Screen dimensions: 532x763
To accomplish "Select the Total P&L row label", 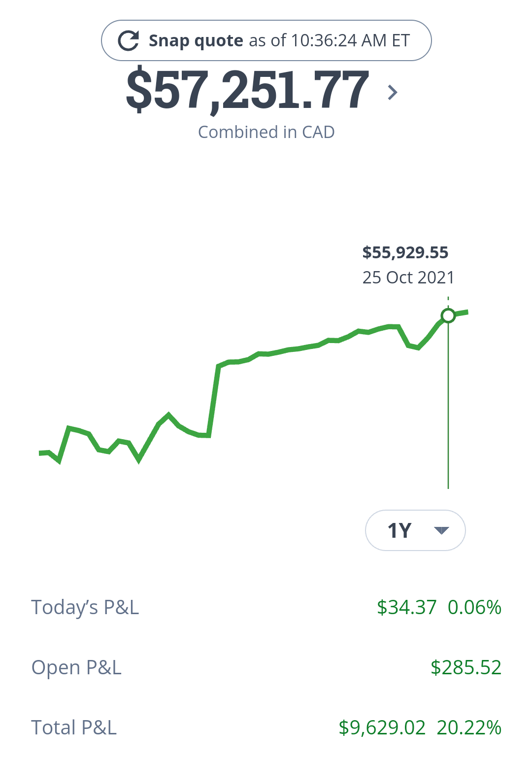I will [x=74, y=728].
